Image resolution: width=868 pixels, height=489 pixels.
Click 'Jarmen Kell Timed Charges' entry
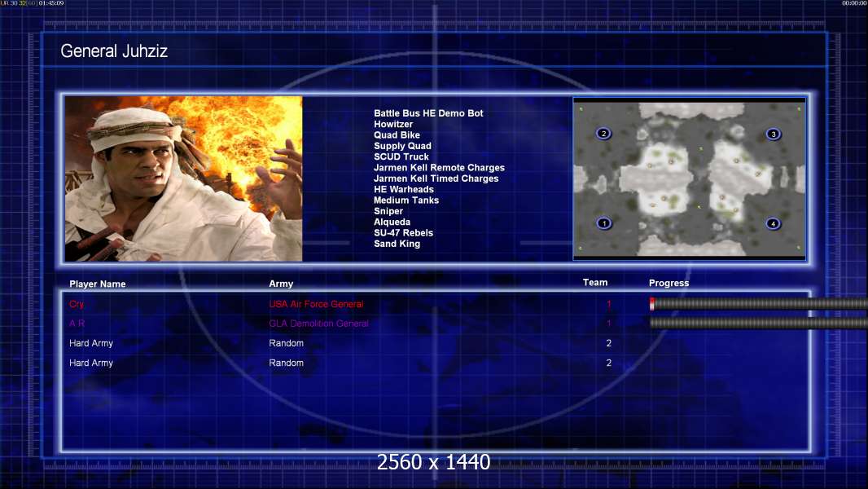[436, 178]
